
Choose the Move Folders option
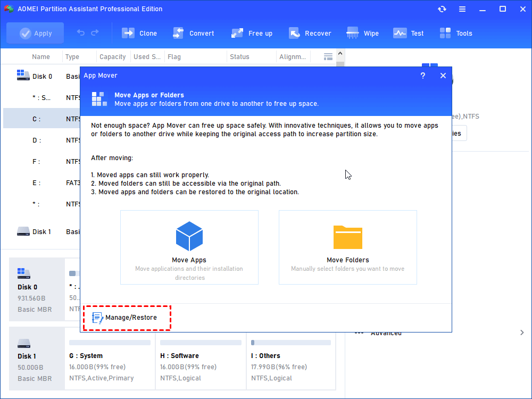click(x=348, y=247)
